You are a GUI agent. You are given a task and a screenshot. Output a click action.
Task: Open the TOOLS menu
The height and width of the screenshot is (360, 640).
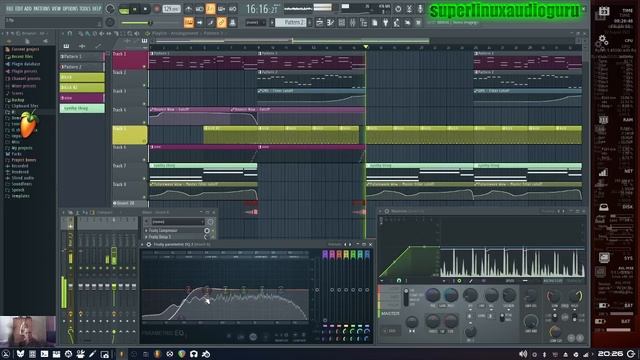click(85, 8)
